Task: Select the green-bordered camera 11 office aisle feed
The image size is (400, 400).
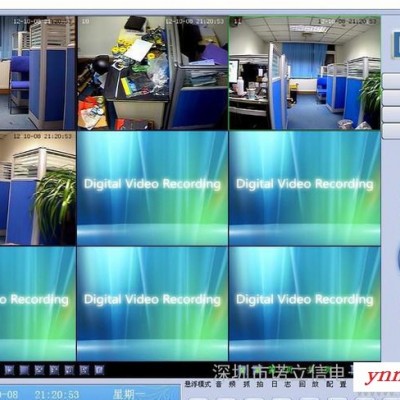Action: pyautogui.click(x=305, y=73)
